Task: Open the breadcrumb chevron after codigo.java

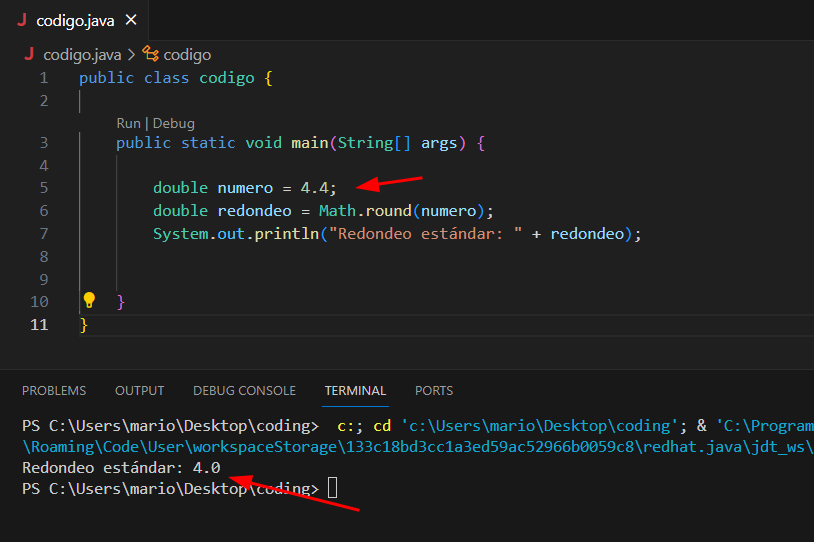Action: pyautogui.click(x=131, y=55)
